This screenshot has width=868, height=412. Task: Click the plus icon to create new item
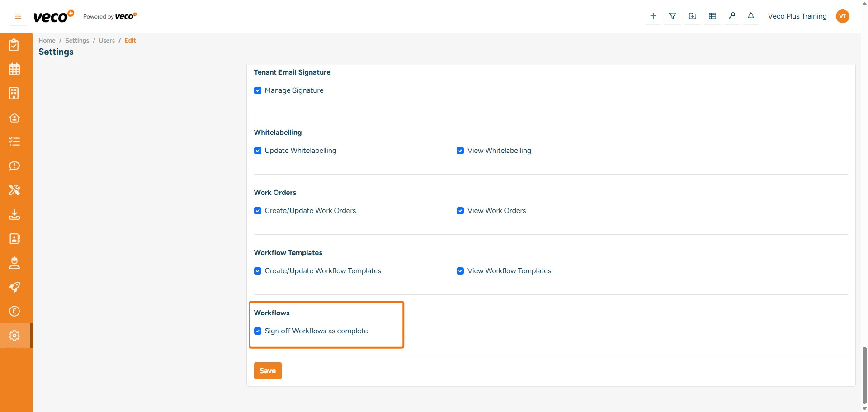[653, 16]
